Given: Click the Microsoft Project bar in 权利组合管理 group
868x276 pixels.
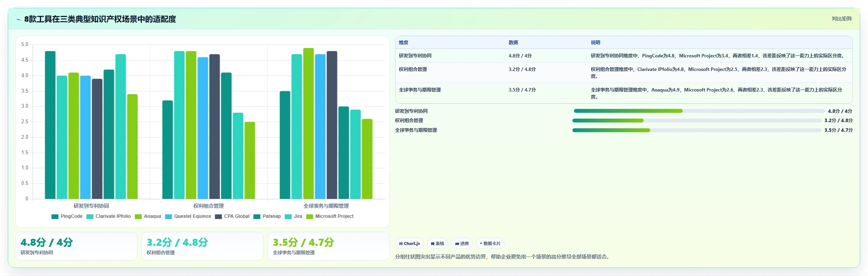Looking at the screenshot, I should coord(250,160).
